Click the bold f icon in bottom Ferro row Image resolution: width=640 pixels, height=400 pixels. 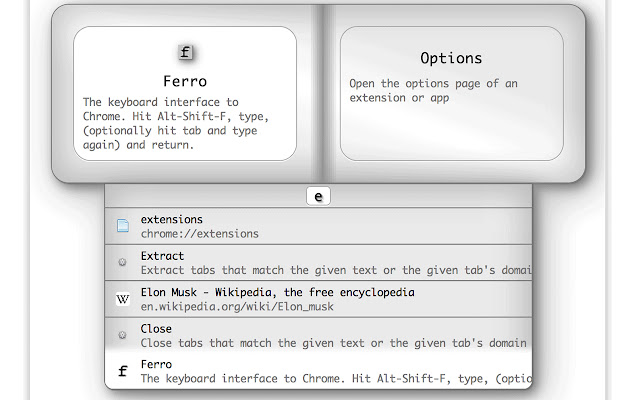point(122,372)
